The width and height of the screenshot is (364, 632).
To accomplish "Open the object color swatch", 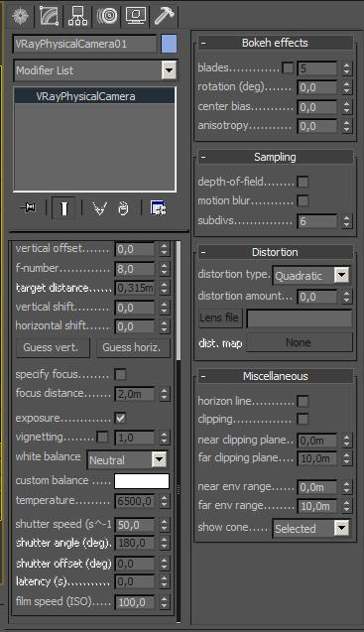I will point(169,44).
